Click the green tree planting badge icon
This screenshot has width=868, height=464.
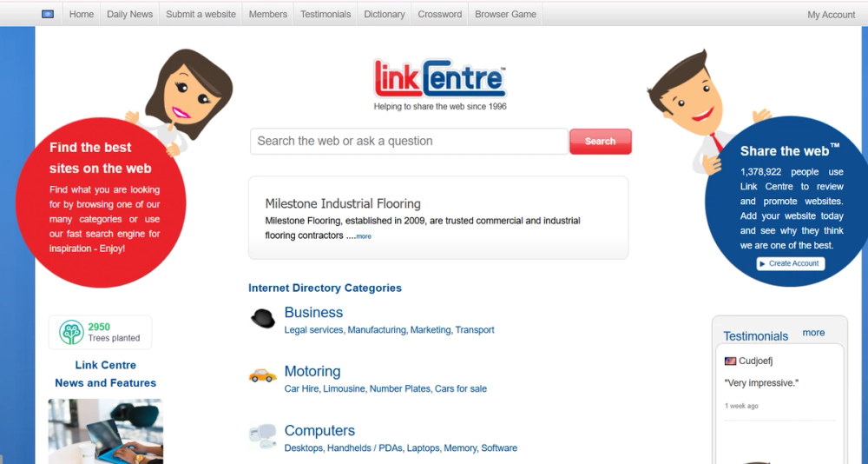71,333
